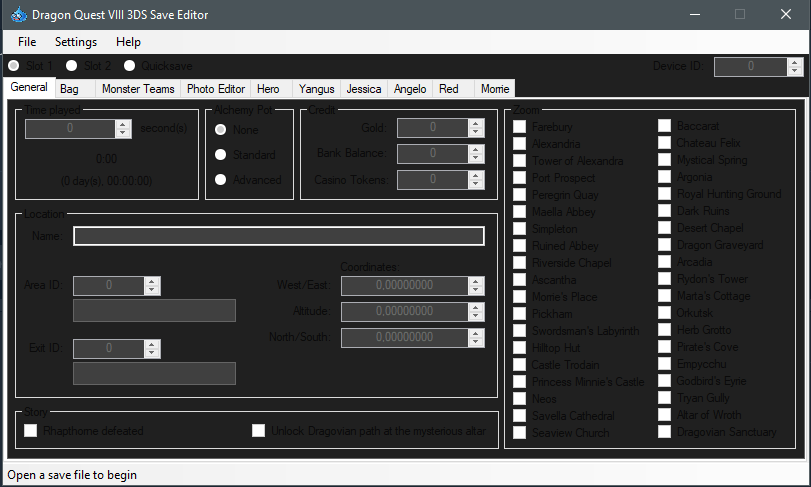Viewport: 811px width, 487px height.
Task: Check the Princess Minnie's Castle checkbox
Action: click(519, 382)
